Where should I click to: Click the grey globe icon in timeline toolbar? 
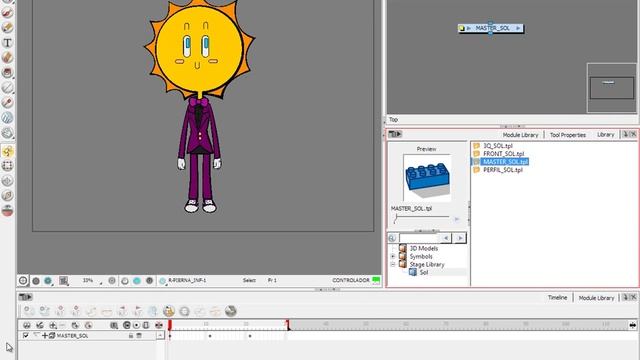click(231, 311)
